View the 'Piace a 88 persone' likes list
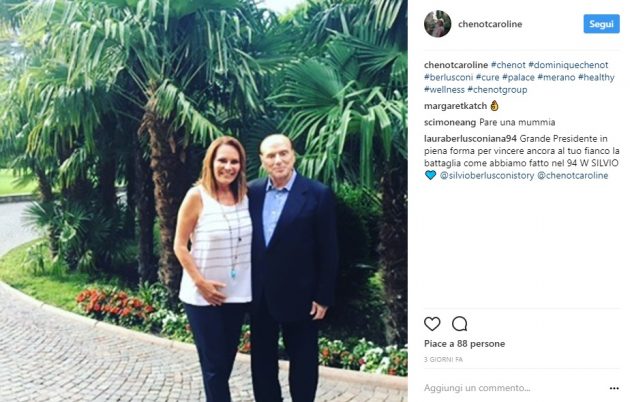This screenshot has height=402, width=630. coord(464,344)
